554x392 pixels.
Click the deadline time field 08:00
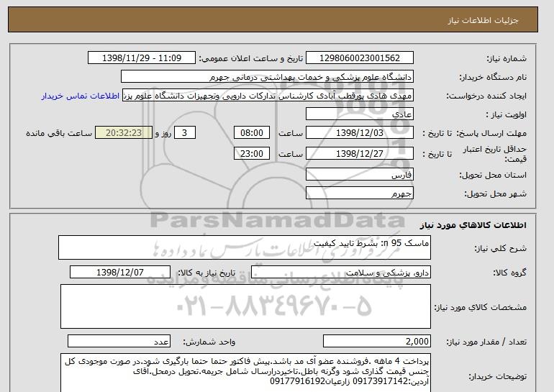tap(252, 133)
